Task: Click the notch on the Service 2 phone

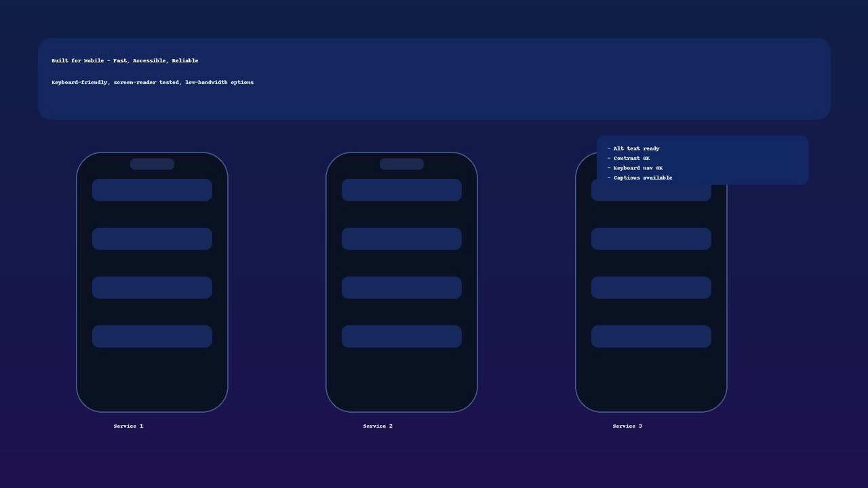Action: [x=401, y=164]
